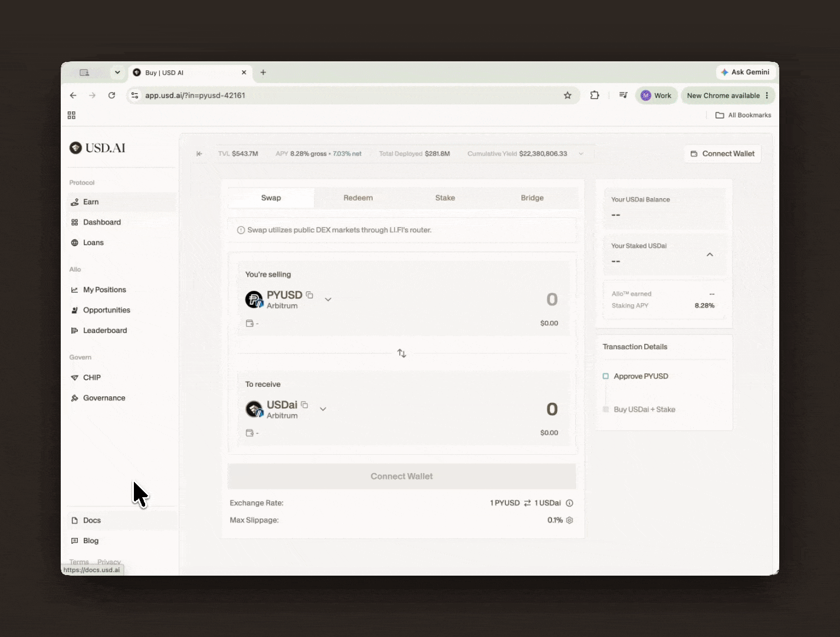This screenshot has height=637, width=840.
Task: Switch to the Swap tab
Action: pyautogui.click(x=271, y=198)
